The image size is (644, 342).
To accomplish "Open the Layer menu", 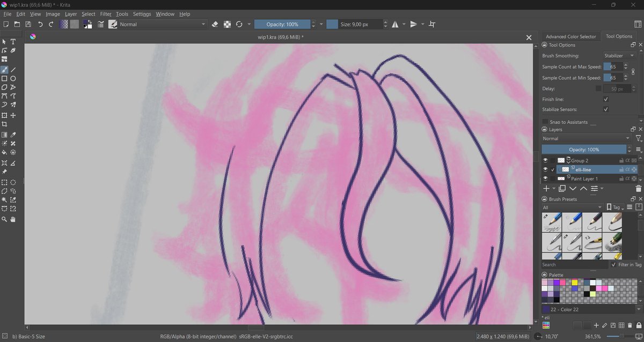I will 71,14.
